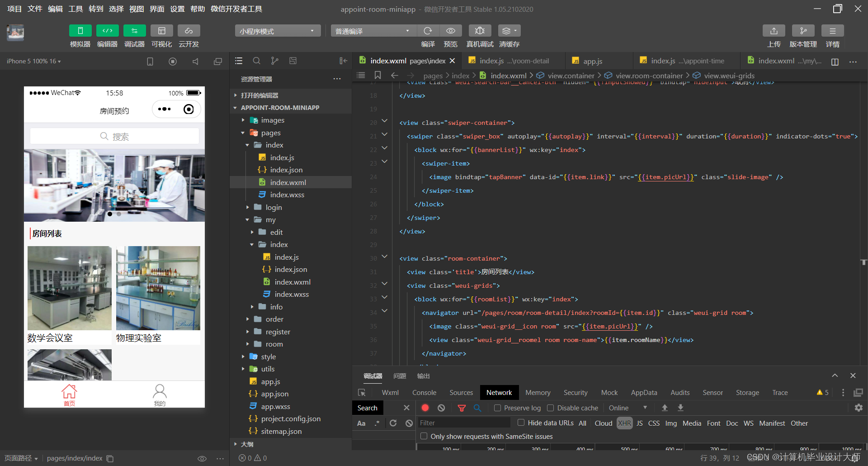Viewport: 868px width, 466px height.
Task: Click the red Network record button
Action: pos(425,408)
